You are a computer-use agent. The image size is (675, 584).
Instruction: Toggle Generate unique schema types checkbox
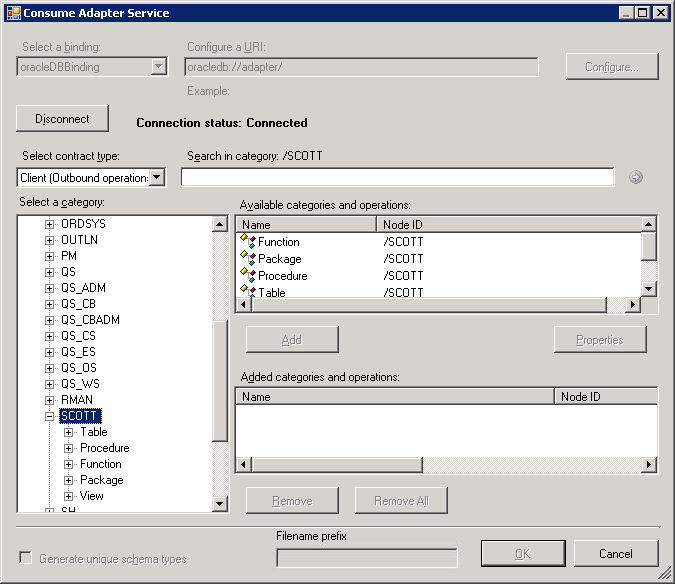tap(26, 558)
